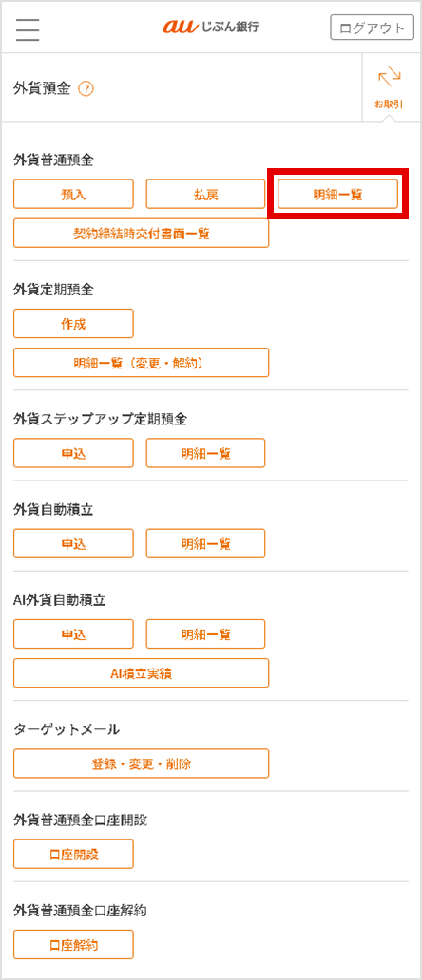The width and height of the screenshot is (422, 980).
Task: Click the au じぶん銀行 logo
Action: [x=211, y=27]
